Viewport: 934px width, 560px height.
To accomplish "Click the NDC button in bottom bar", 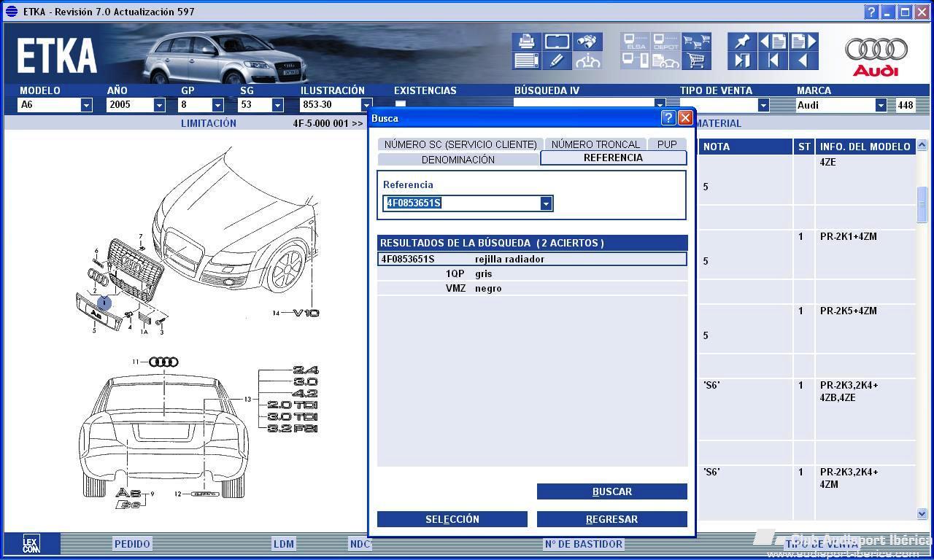I will [x=360, y=544].
